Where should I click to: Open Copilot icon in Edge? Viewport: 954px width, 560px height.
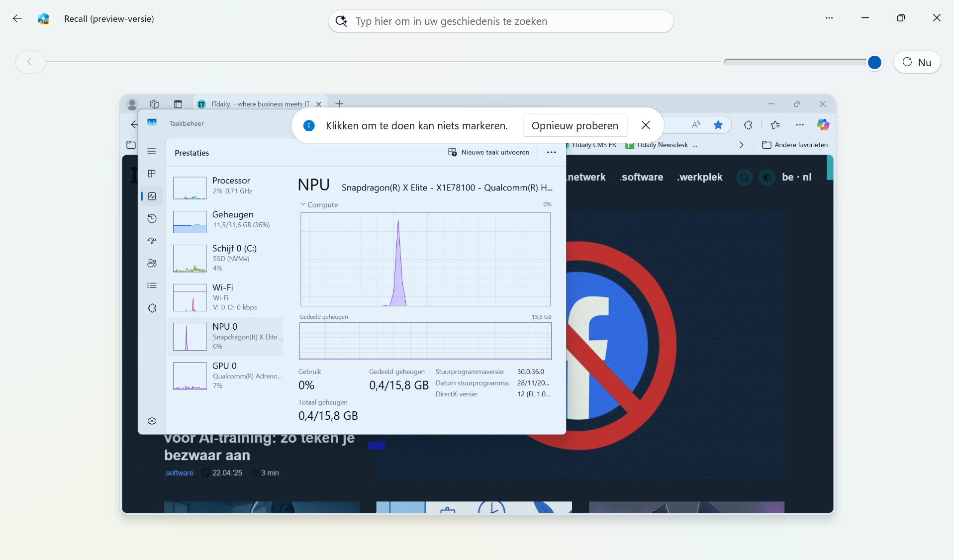823,125
